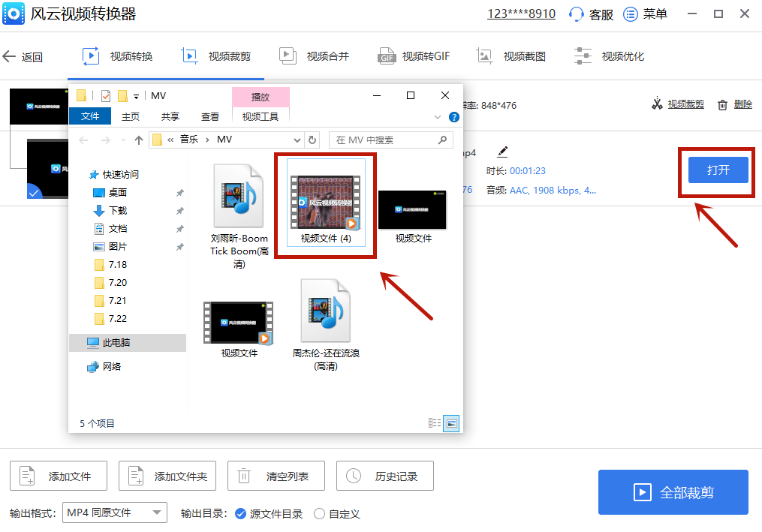Viewport: 762px width, 532px height.
Task: Open recent locations dropdown arrow in Explorer
Action: click(123, 140)
